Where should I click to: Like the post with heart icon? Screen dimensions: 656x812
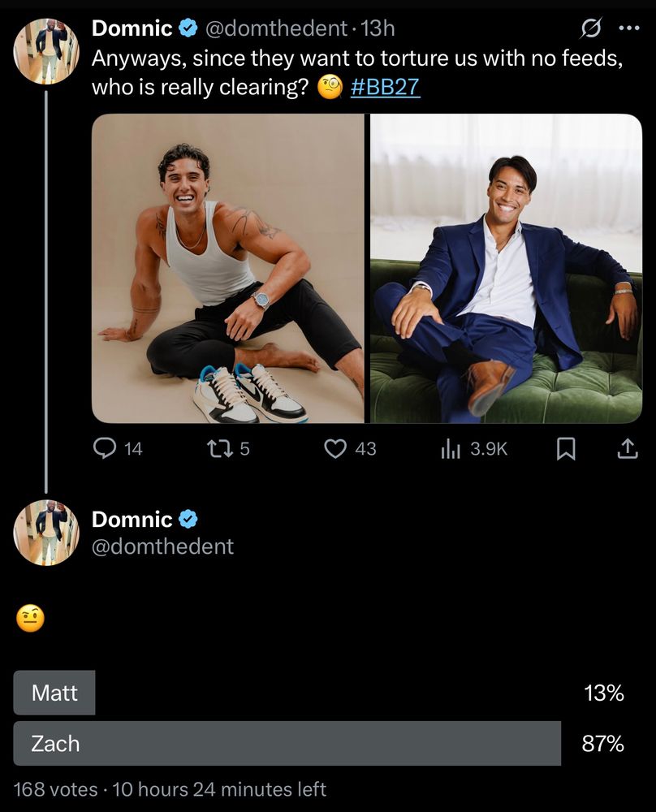tap(335, 448)
